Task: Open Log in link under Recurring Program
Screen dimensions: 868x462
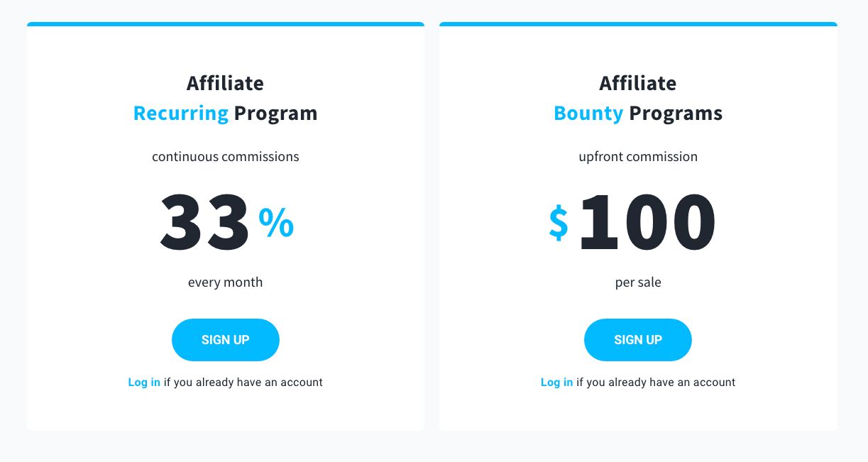Action: [144, 383]
